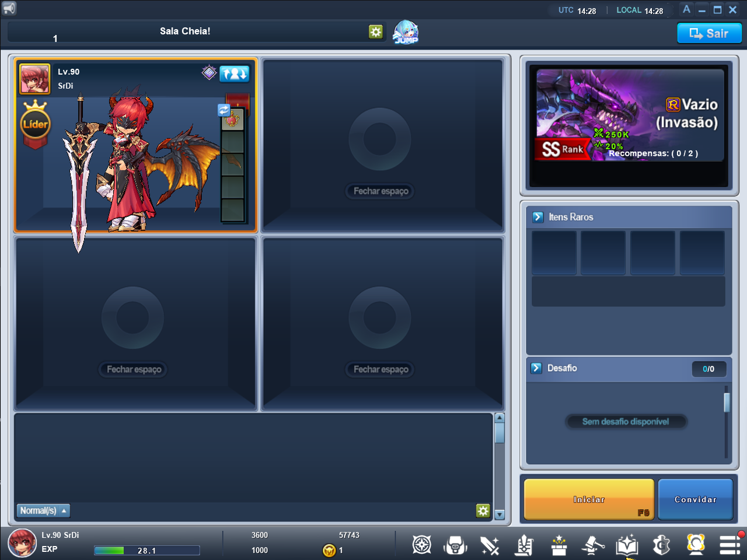Open the backpack inventory icon
Image resolution: width=747 pixels, height=560 pixels.
point(455,545)
